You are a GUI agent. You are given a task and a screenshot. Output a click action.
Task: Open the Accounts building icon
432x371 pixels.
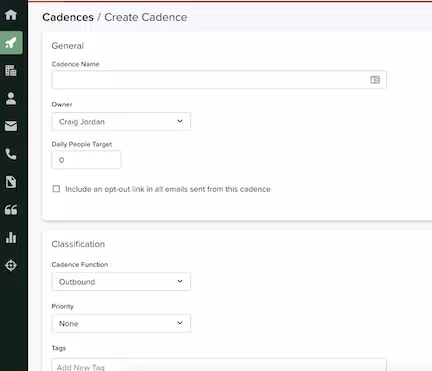11,70
